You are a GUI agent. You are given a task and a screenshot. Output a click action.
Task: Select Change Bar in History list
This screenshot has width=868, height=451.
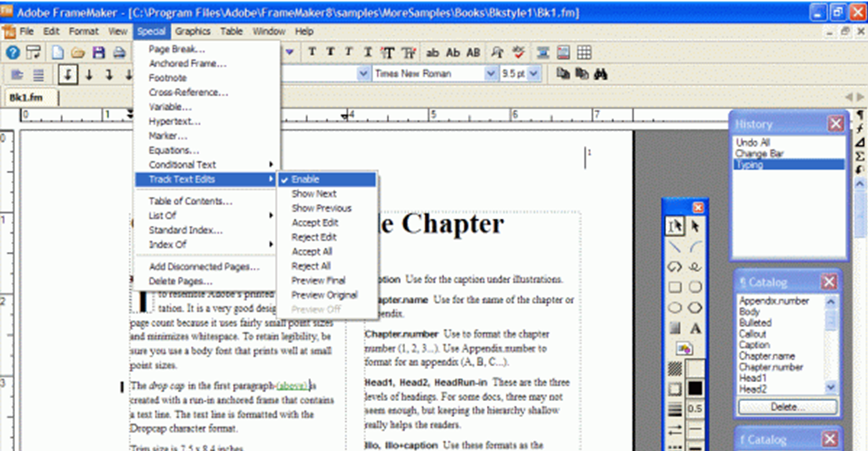point(759,153)
